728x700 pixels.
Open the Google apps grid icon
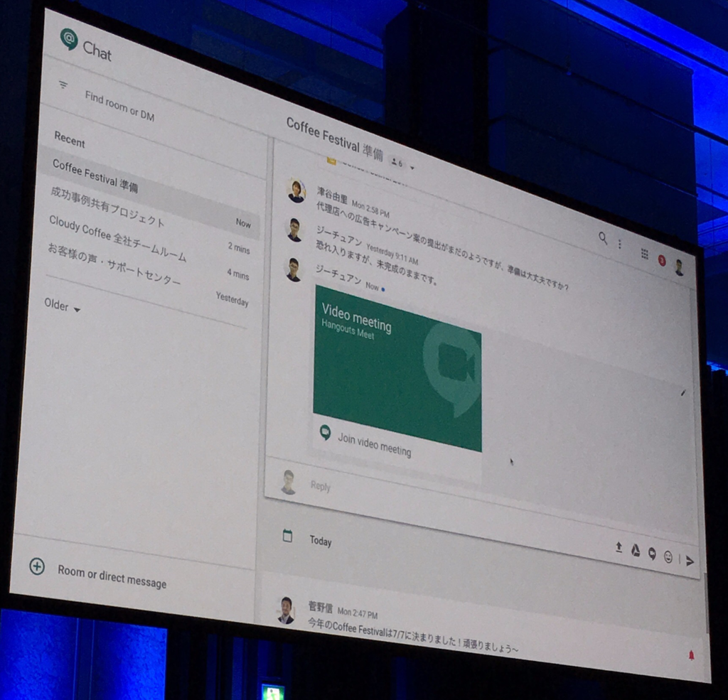coord(644,254)
